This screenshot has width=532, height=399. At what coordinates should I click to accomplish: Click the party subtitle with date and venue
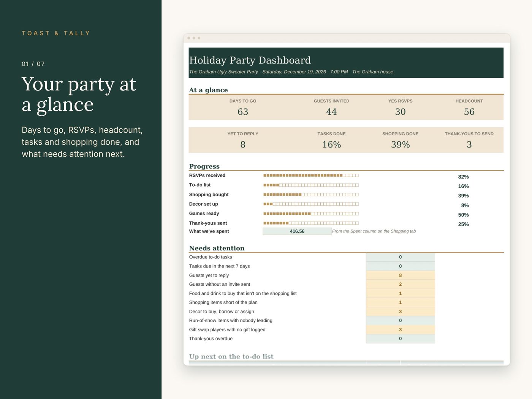291,72
